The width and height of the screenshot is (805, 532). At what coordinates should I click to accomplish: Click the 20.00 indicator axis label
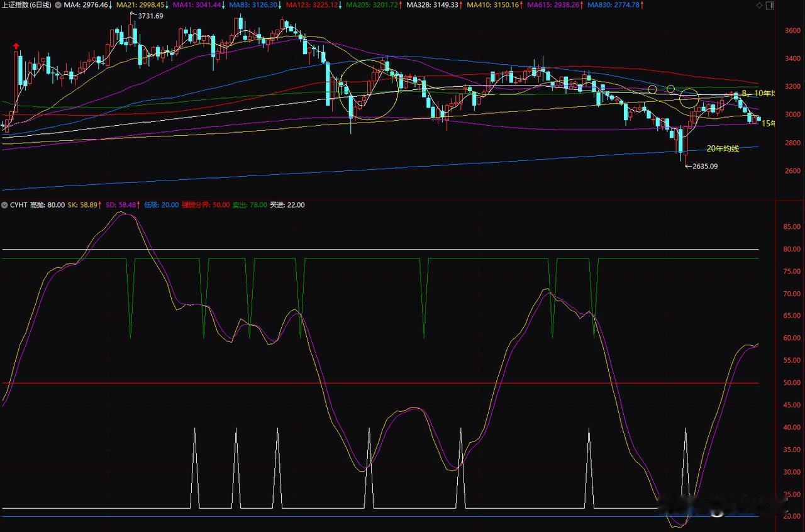792,517
